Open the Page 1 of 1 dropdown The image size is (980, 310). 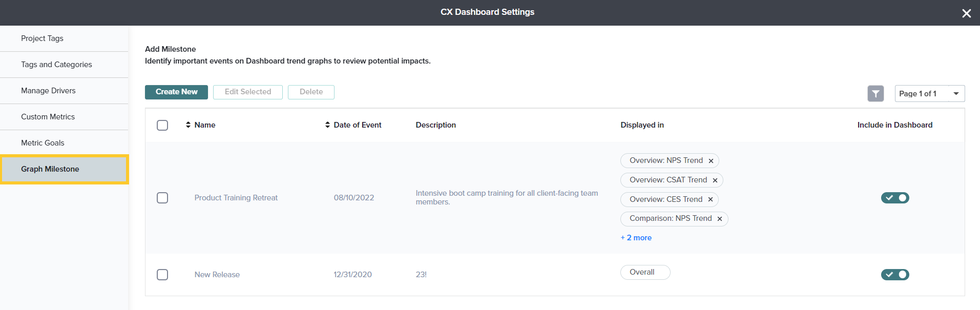pos(929,94)
